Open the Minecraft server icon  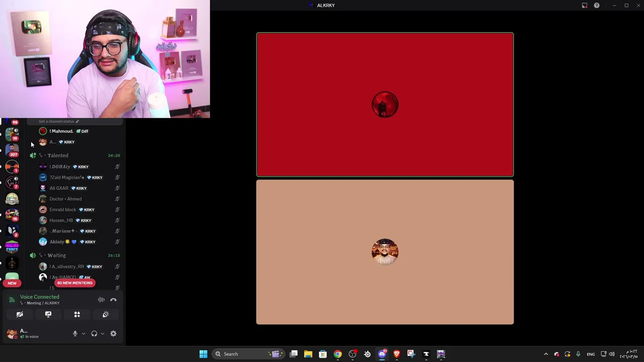click(x=12, y=247)
